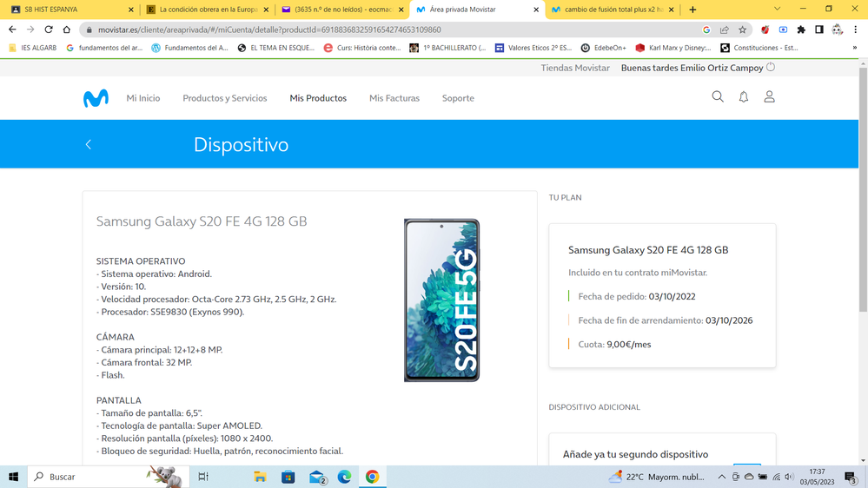
Task: Click the Tiendas Movistar link
Action: click(x=575, y=68)
